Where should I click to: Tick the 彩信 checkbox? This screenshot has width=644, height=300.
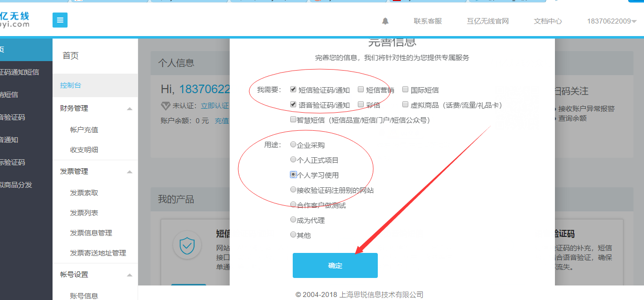pos(361,105)
